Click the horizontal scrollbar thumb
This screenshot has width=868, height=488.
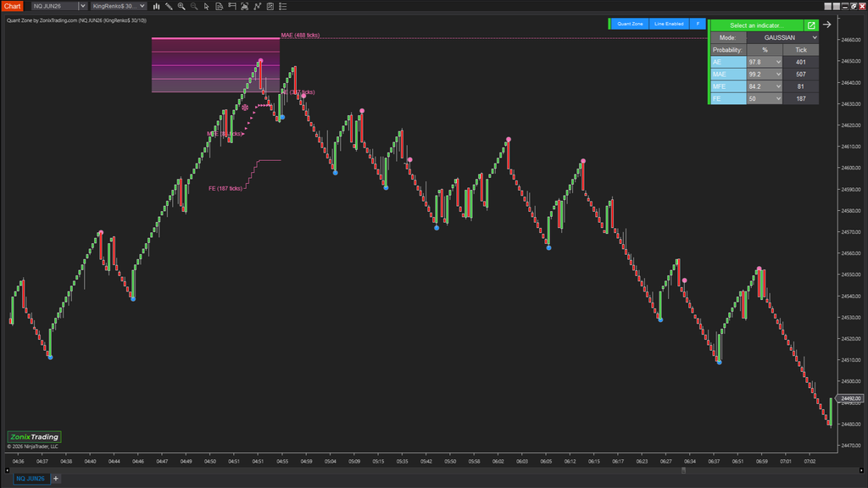(x=684, y=470)
